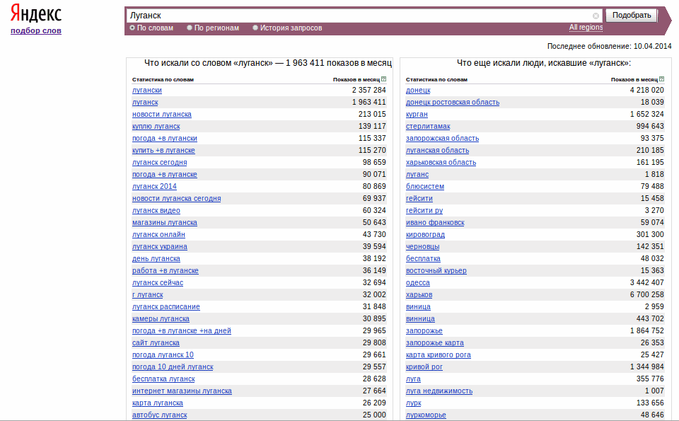679x421 pixels.
Task: Open the карта луганска link
Action: (x=157, y=403)
